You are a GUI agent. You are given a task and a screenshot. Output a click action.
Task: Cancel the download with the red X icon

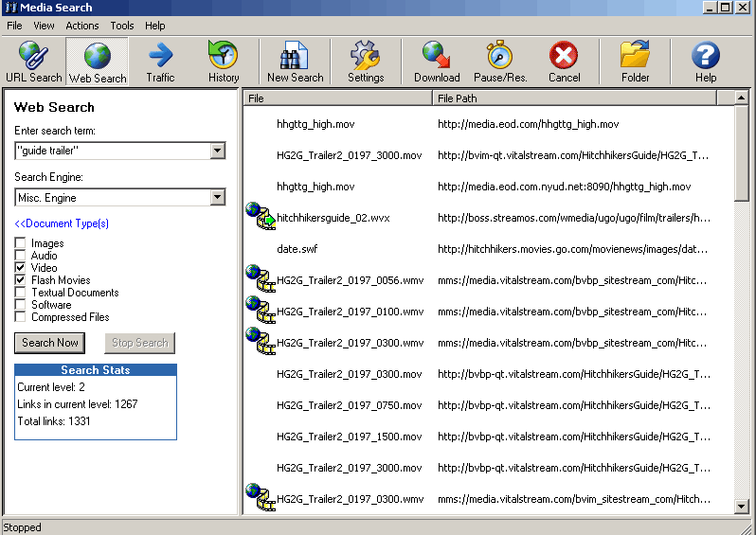(x=564, y=62)
